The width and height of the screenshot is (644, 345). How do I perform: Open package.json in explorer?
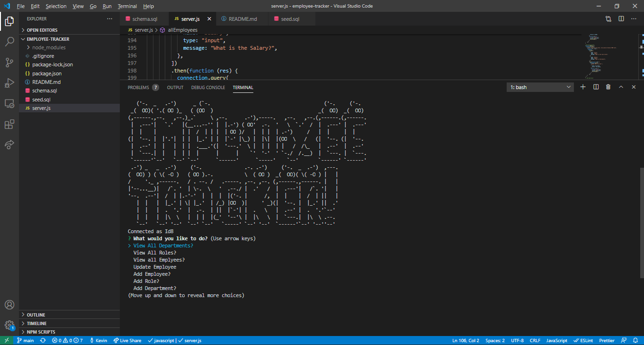(x=69, y=73)
